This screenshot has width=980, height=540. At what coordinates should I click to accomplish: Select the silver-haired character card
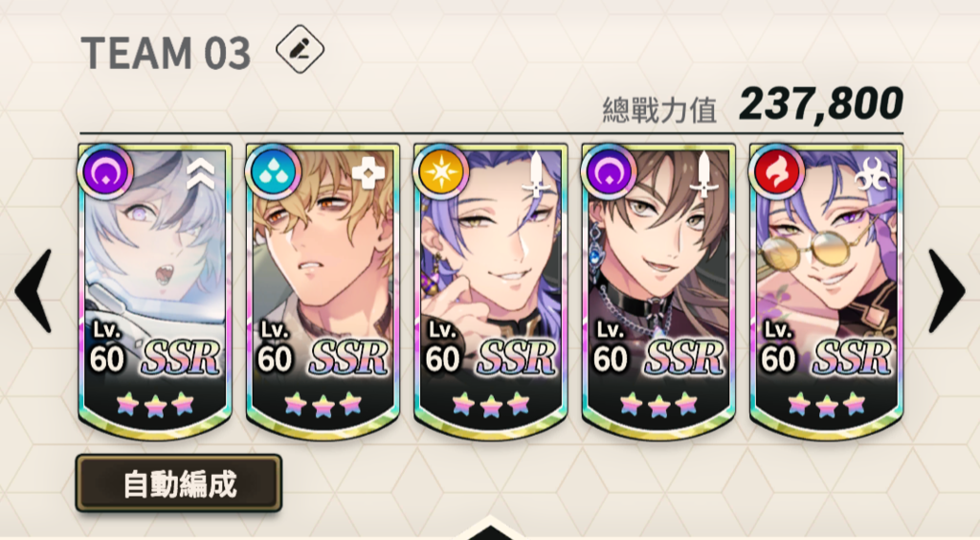pyautogui.click(x=155, y=291)
